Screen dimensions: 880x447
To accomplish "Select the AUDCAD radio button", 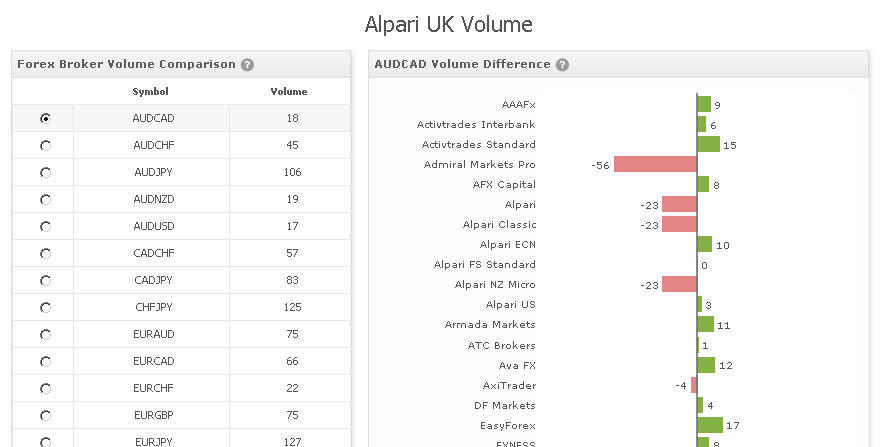I will [45, 118].
